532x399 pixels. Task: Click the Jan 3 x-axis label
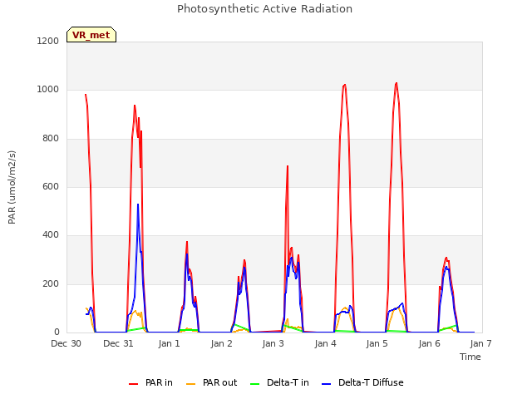[x=273, y=343]
